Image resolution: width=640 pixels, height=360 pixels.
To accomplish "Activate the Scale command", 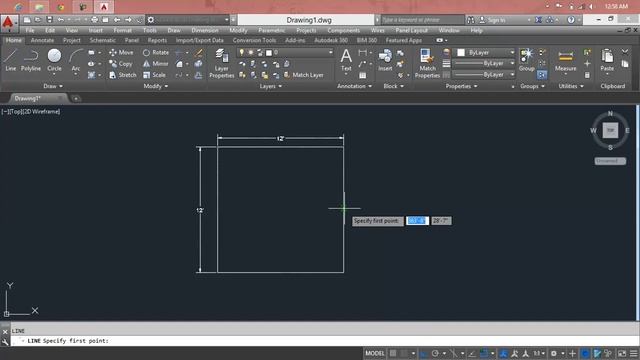I will (x=154, y=75).
